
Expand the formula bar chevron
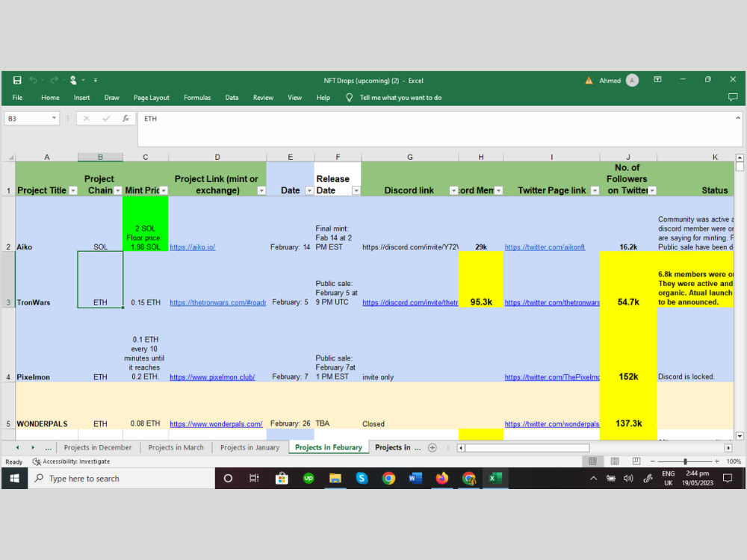(x=737, y=118)
